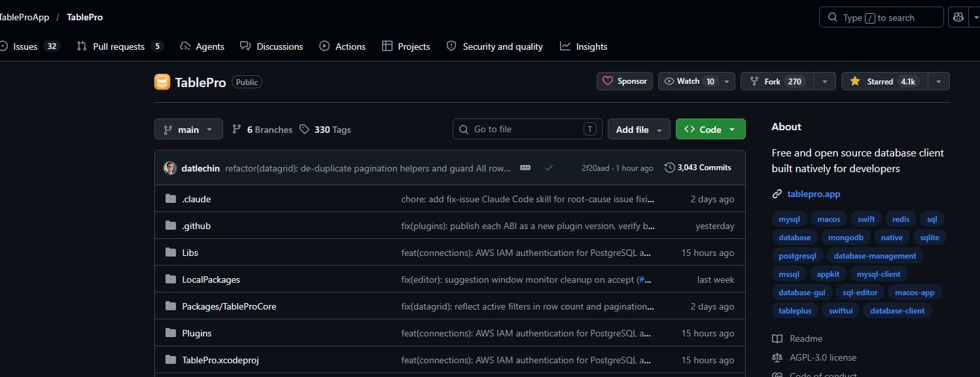Click the TablePro breadcrumb link

point(84,17)
